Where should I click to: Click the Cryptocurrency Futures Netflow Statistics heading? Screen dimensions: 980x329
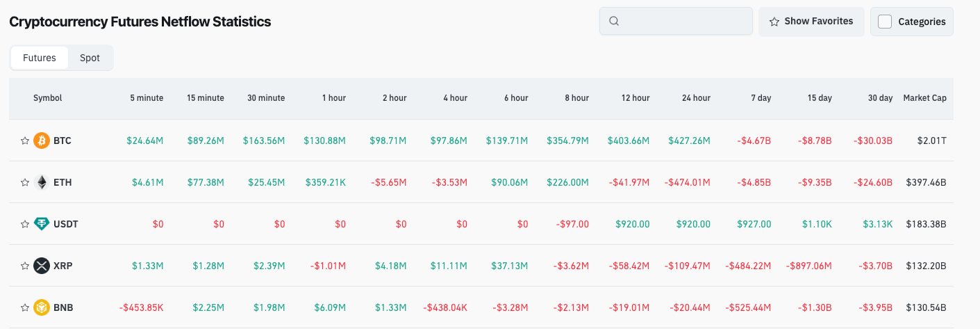pos(140,22)
